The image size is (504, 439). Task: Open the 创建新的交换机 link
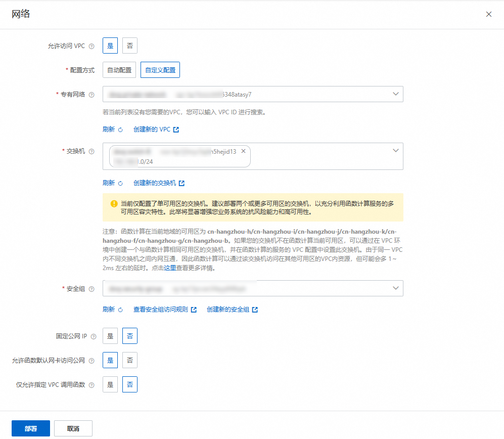coord(155,183)
